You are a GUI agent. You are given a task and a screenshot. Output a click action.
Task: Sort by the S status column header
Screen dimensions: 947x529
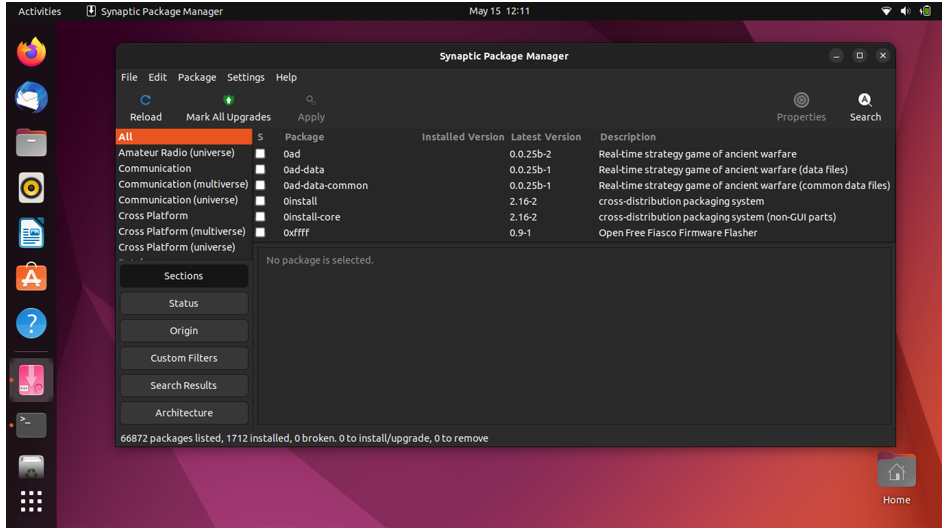(x=260, y=137)
